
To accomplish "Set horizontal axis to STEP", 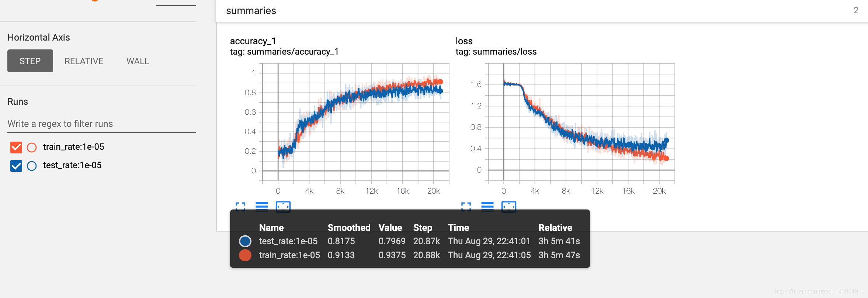I will [x=30, y=61].
